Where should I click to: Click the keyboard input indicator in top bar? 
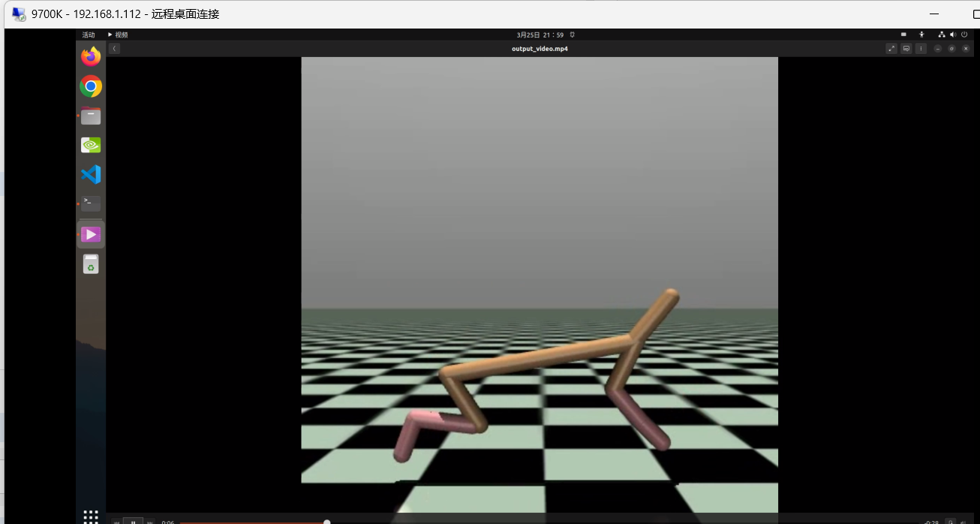point(903,35)
